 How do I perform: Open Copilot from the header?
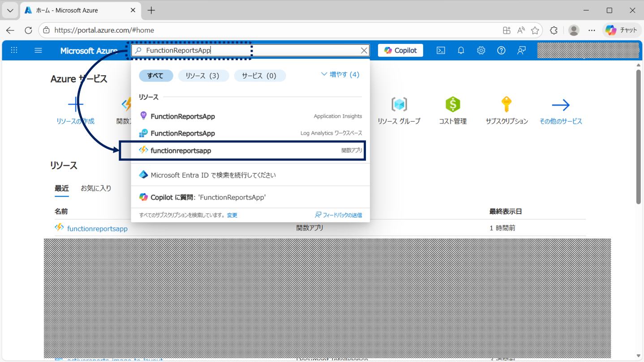400,51
